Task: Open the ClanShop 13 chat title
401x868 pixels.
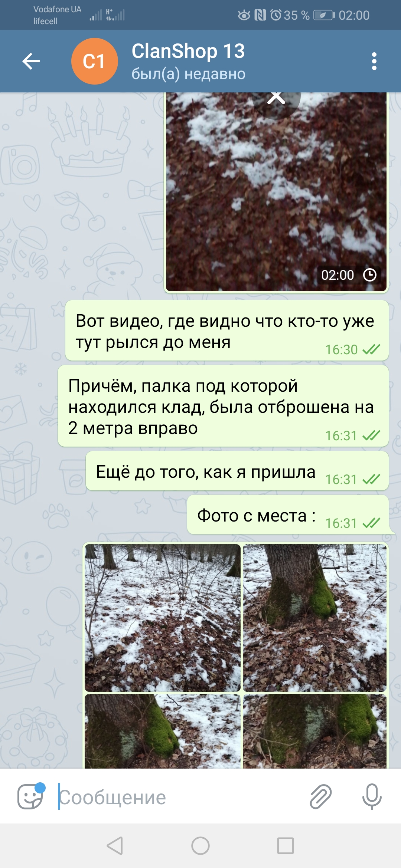Action: (x=188, y=51)
